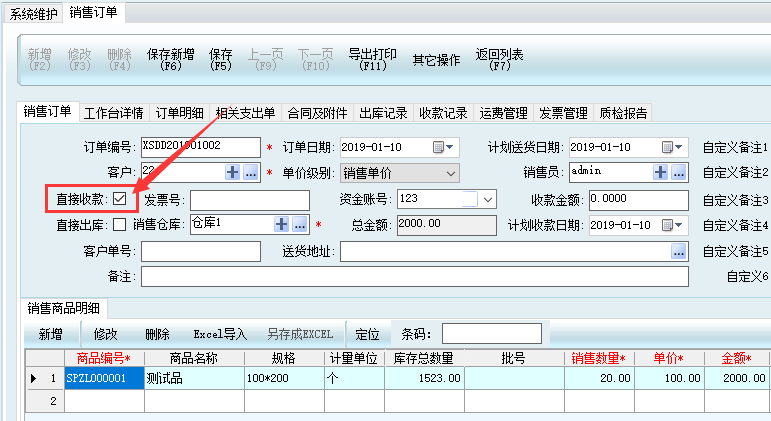
Task: Expand the 资金账号 dropdown
Action: point(488,199)
